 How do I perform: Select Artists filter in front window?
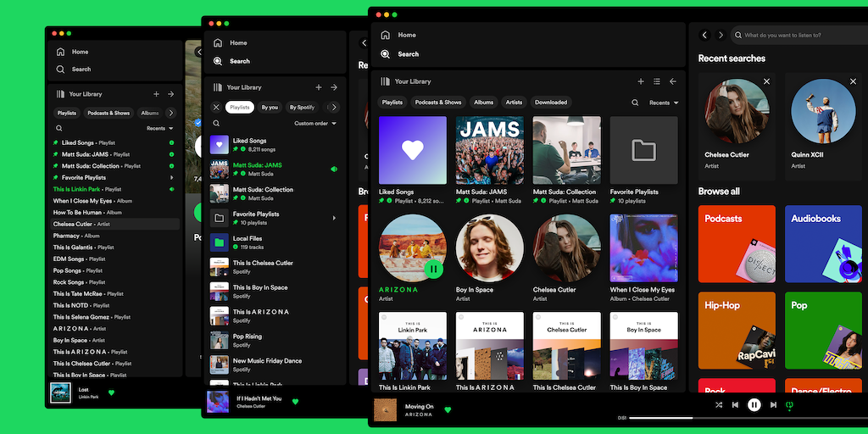pos(514,103)
